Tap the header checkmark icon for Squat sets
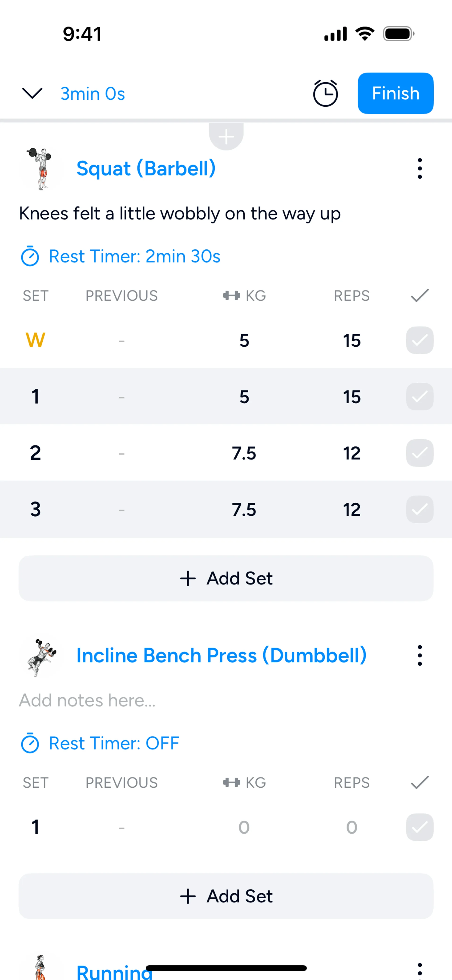This screenshot has width=452, height=980. [419, 296]
